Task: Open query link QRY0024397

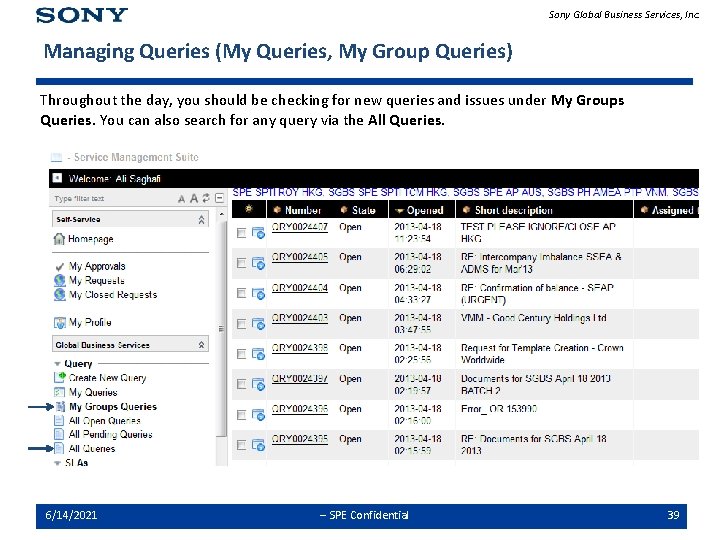Action: [300, 378]
